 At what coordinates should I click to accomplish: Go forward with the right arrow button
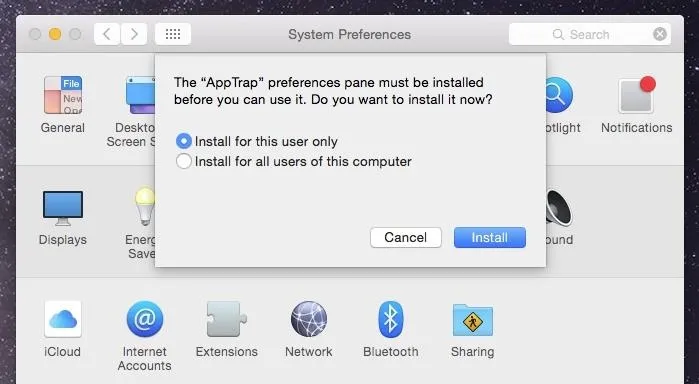134,34
